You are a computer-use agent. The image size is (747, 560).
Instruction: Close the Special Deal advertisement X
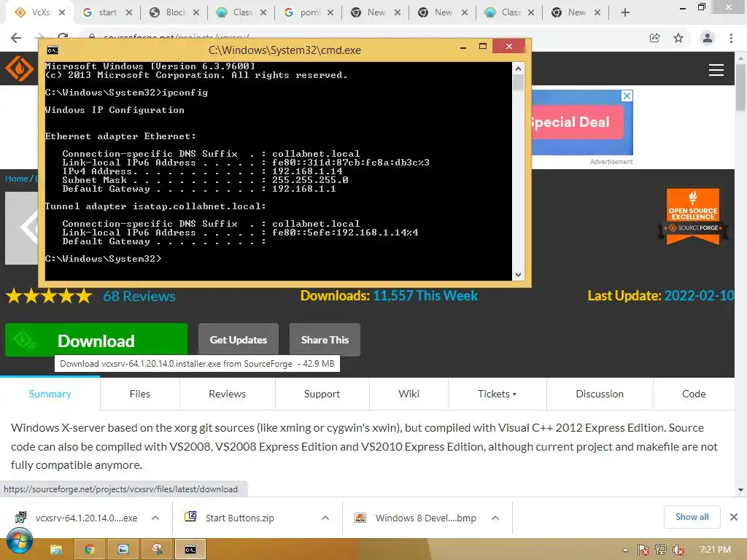627,96
